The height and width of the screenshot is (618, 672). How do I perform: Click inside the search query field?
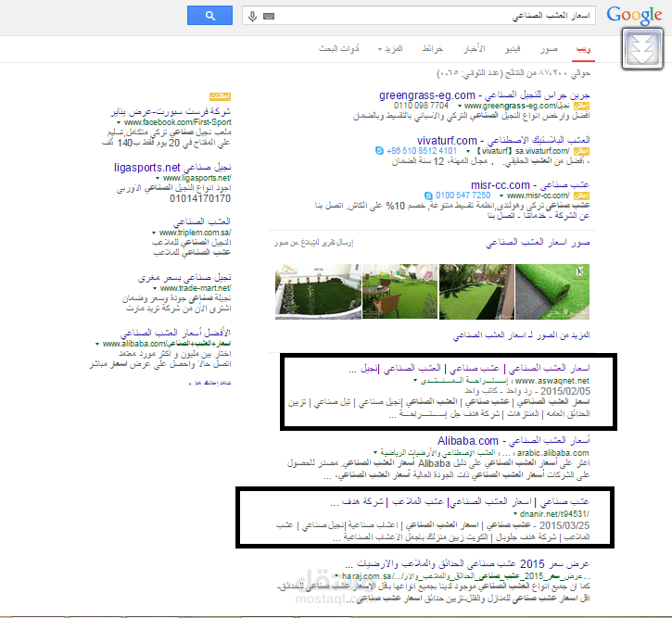point(419,16)
